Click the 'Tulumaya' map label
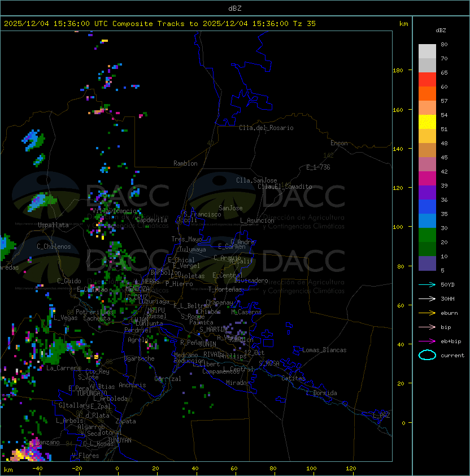 pyautogui.click(x=193, y=249)
